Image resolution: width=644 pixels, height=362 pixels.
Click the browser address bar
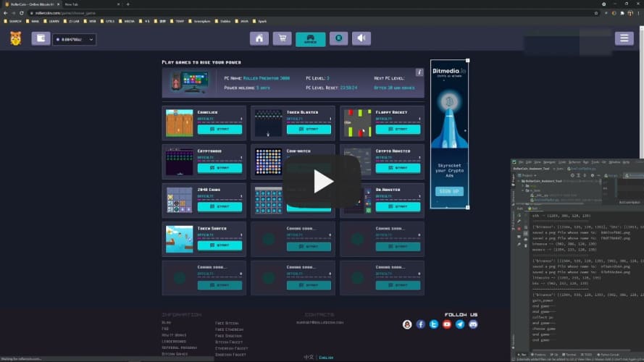(x=312, y=13)
